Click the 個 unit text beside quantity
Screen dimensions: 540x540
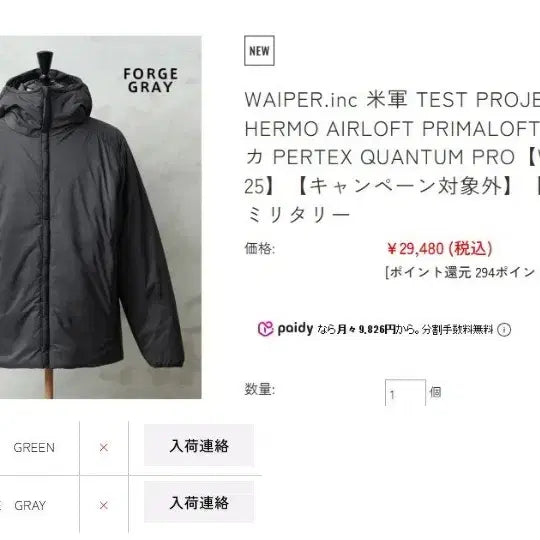tap(435, 392)
